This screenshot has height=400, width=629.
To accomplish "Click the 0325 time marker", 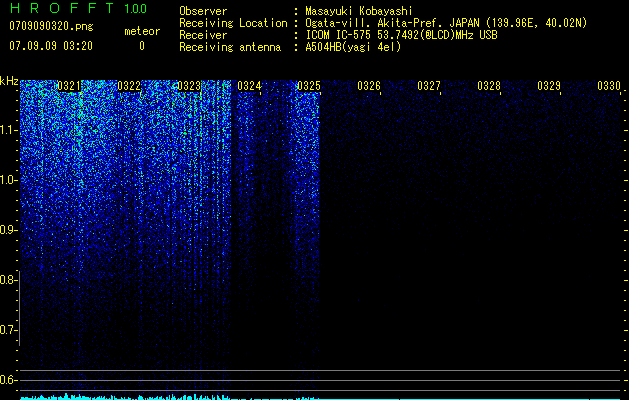I will tap(309, 86).
